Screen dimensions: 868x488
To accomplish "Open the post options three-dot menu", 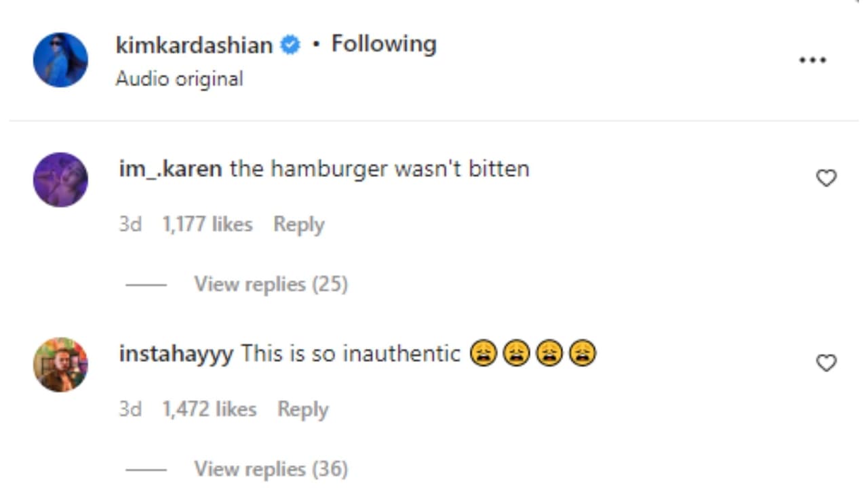I will [x=812, y=60].
